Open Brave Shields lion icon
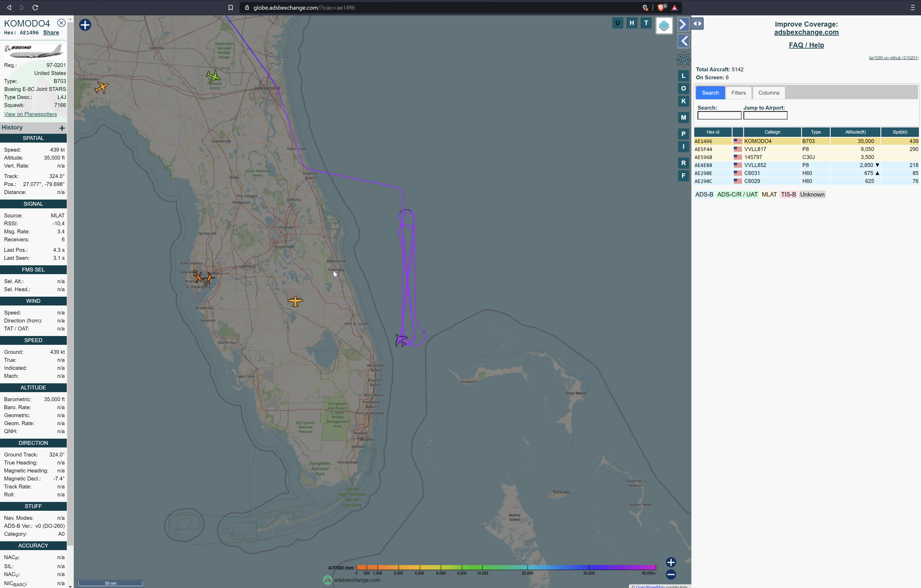The image size is (921, 588). click(x=661, y=7)
